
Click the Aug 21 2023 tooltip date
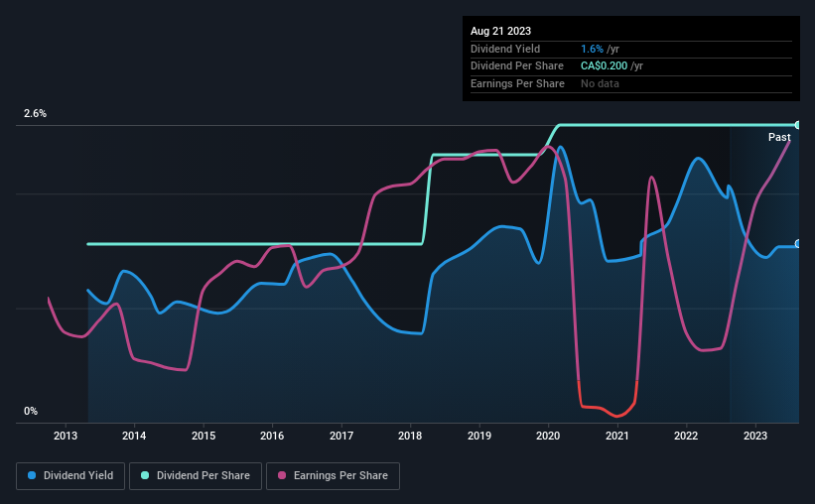tap(500, 31)
